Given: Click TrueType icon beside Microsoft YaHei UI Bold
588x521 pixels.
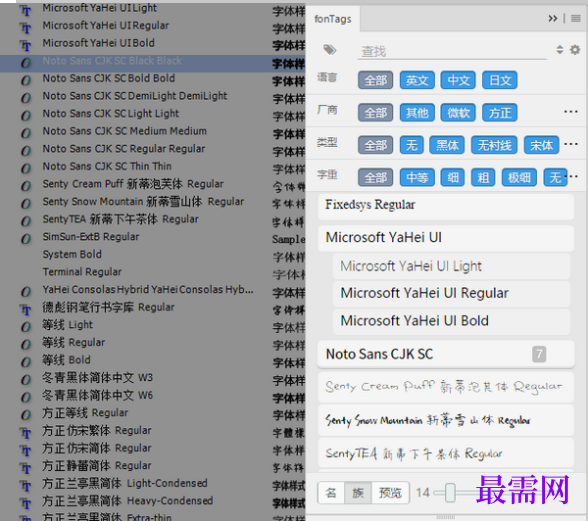Looking at the screenshot, I should point(26,45).
